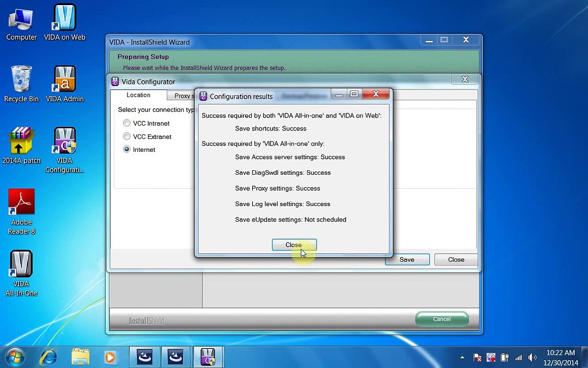Open VIDA All-In-One desktop shortcut
The height and width of the screenshot is (368, 588).
tap(21, 273)
